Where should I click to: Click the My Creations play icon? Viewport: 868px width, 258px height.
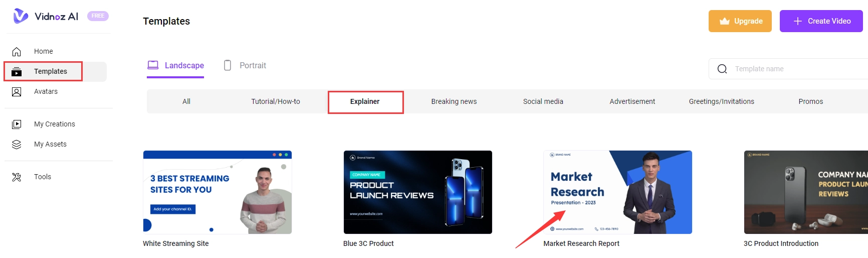[x=17, y=124]
